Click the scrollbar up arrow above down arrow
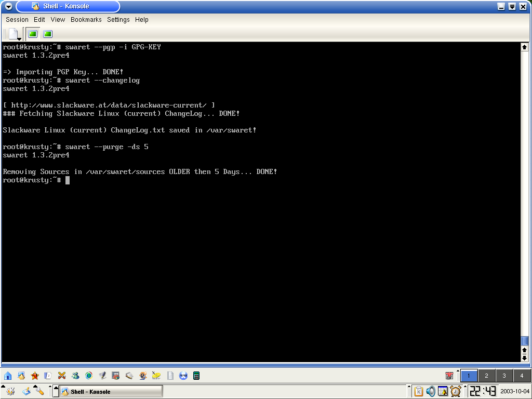 (525, 351)
